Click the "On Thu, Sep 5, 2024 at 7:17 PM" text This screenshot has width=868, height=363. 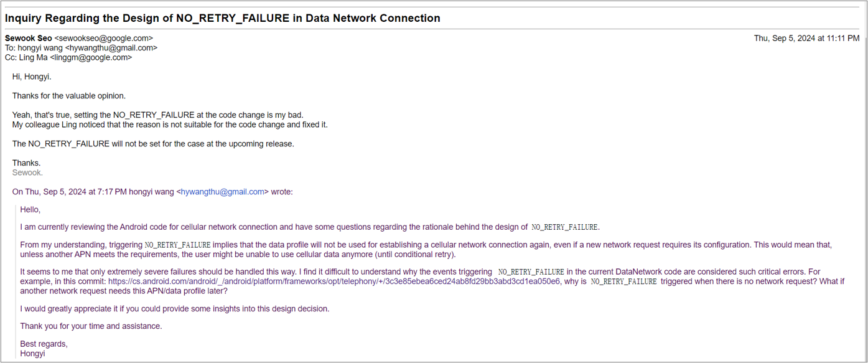(70, 192)
